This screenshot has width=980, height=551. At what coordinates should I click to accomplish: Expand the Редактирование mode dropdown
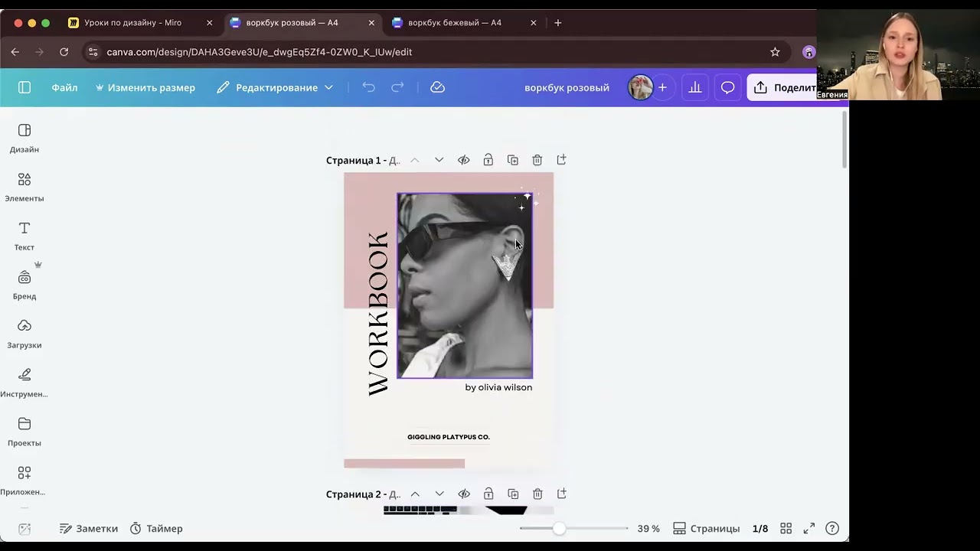(x=275, y=87)
